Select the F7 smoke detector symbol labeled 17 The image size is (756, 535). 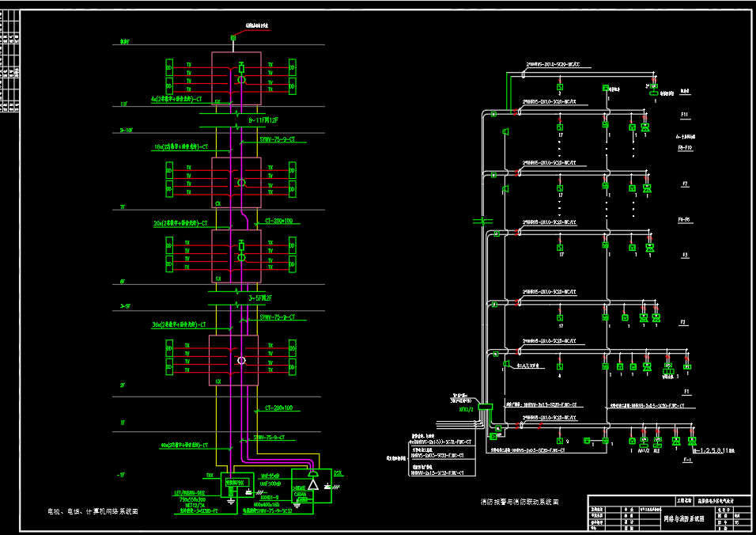point(560,188)
